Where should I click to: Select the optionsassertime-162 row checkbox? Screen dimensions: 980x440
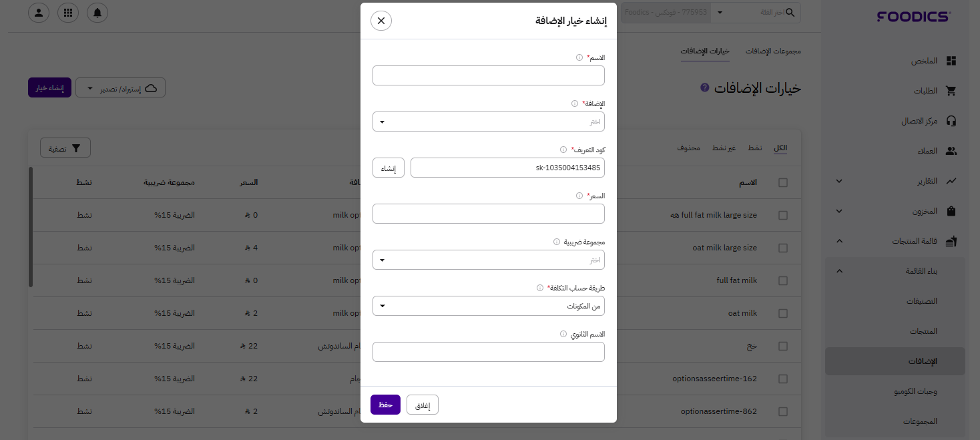783,379
